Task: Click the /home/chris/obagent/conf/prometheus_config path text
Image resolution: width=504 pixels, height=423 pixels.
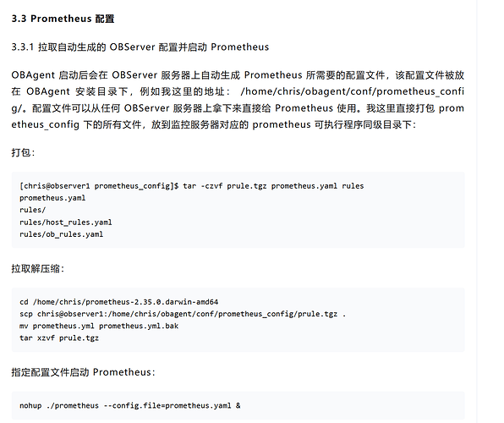Action: [353, 91]
